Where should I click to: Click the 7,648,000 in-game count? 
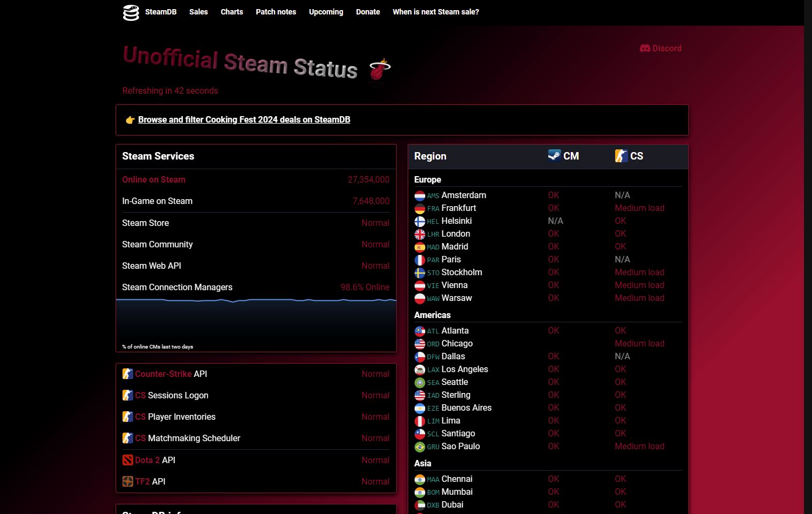click(371, 201)
